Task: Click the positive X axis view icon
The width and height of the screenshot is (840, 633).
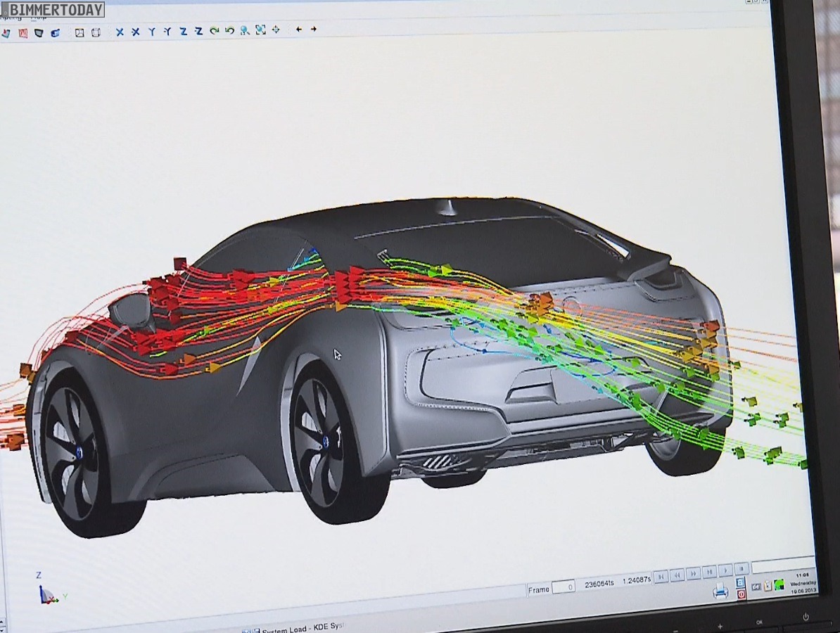Action: point(120,32)
